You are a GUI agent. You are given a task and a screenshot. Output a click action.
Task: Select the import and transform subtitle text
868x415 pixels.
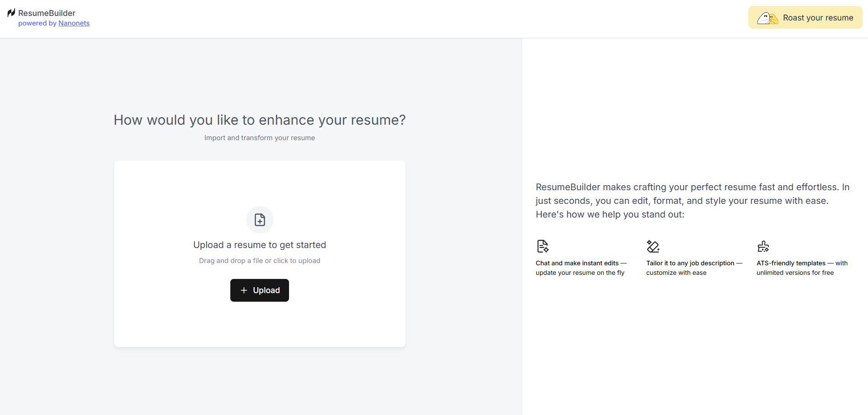tap(259, 138)
